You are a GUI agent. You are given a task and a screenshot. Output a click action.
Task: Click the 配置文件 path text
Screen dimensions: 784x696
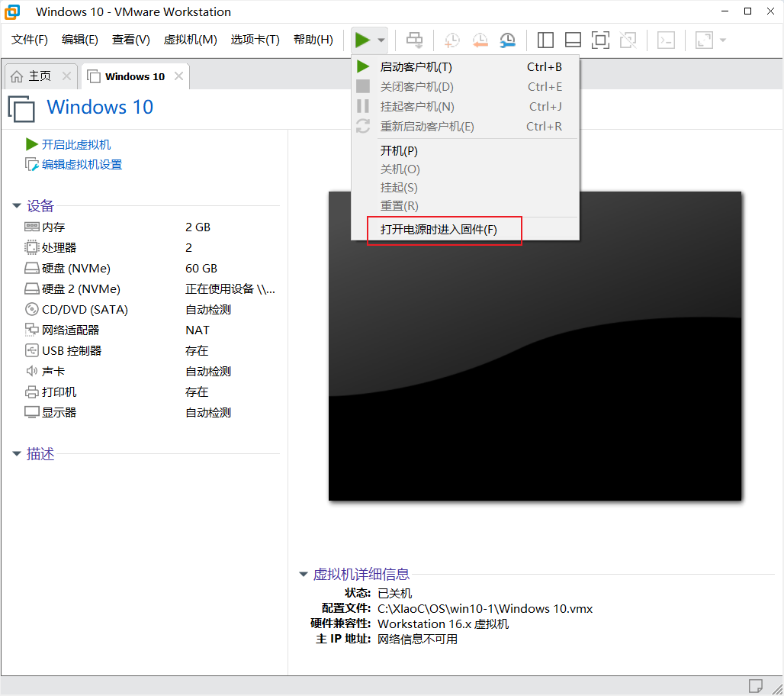pos(485,608)
